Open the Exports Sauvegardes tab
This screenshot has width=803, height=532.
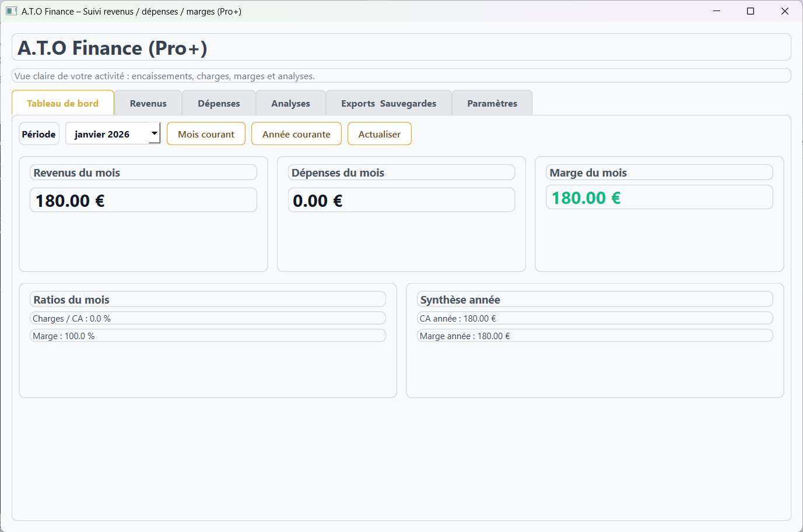click(x=388, y=103)
